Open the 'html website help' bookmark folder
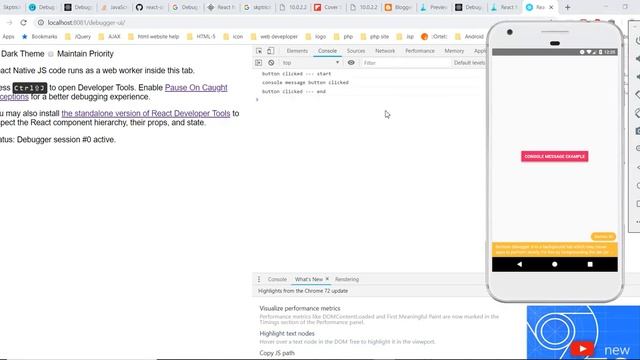The height and width of the screenshot is (360, 640). [x=153, y=37]
